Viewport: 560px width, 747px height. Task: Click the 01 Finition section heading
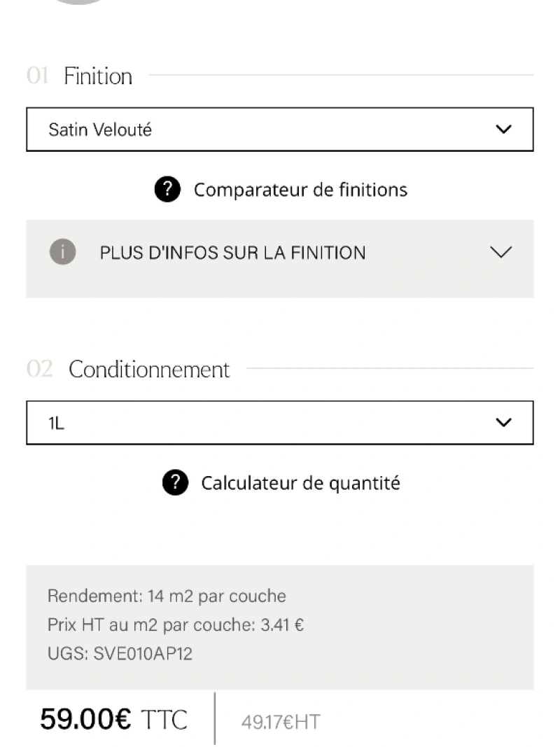[x=79, y=76]
